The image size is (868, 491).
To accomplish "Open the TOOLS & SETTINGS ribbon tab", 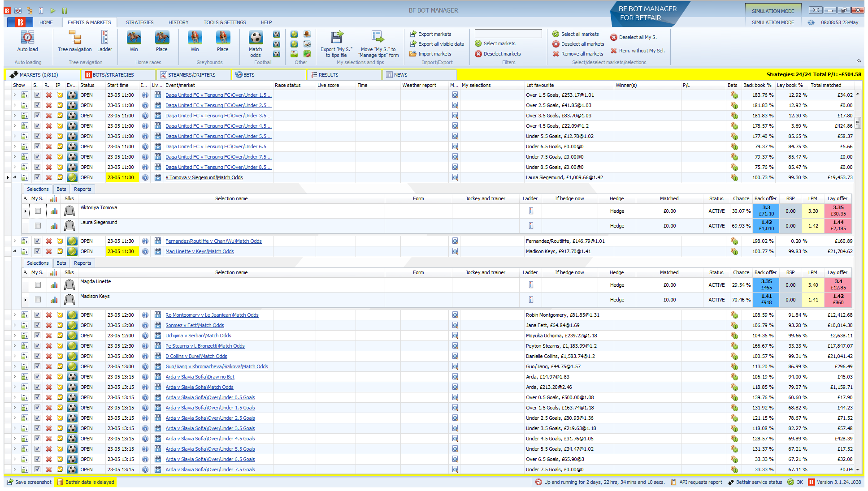I will point(225,22).
